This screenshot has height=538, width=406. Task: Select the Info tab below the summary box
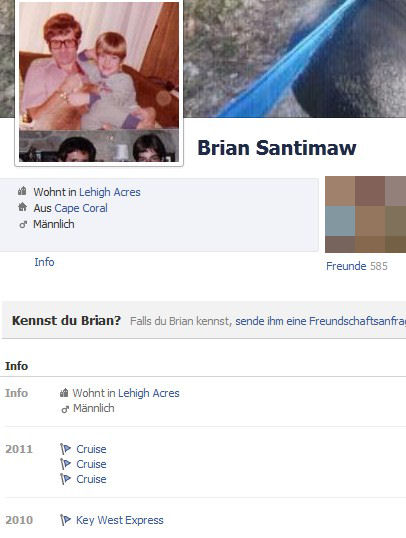click(x=44, y=262)
